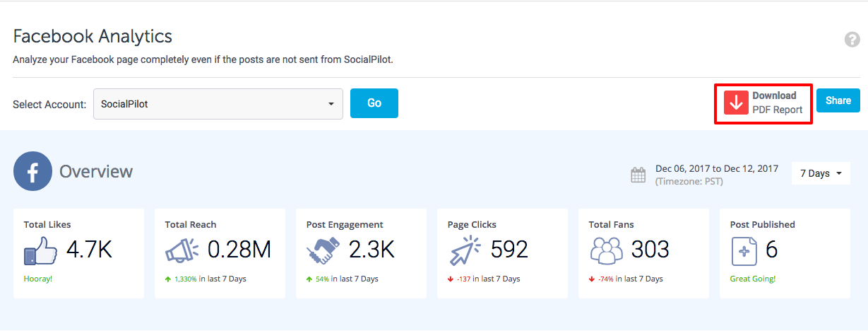Click the 2.3K engagement value
Image resolution: width=868 pixels, height=331 pixels.
coord(371,249)
